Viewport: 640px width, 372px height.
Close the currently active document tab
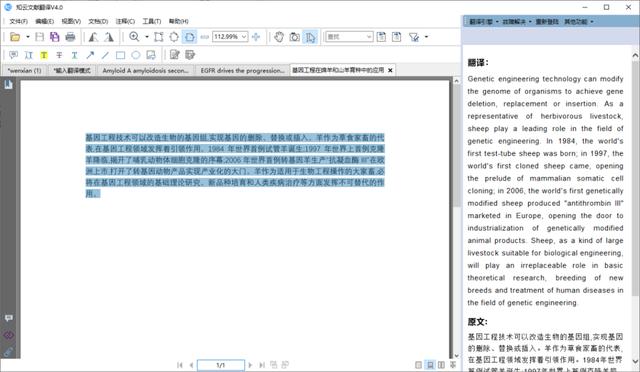[x=390, y=70]
